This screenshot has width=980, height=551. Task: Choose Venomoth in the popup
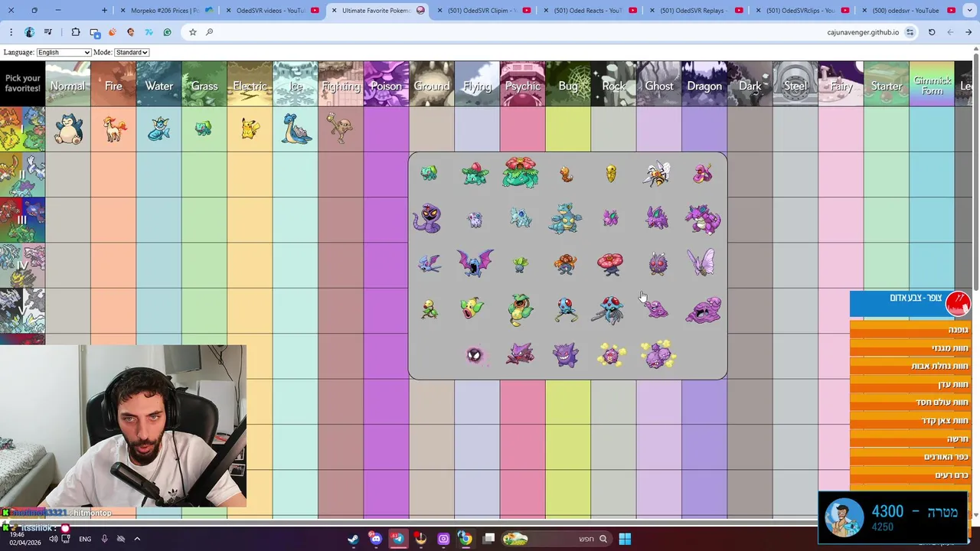click(702, 262)
